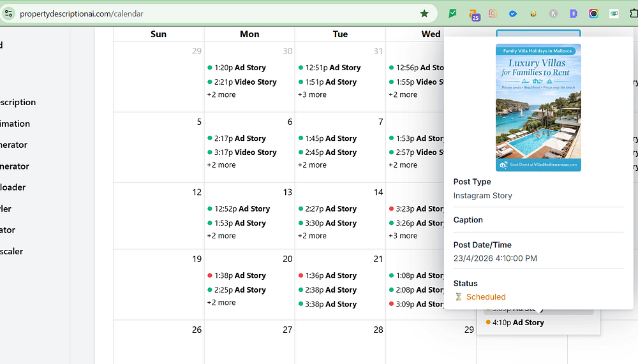The width and height of the screenshot is (638, 364).
Task: Select the 4:10p Ad Story event
Action: (517, 323)
